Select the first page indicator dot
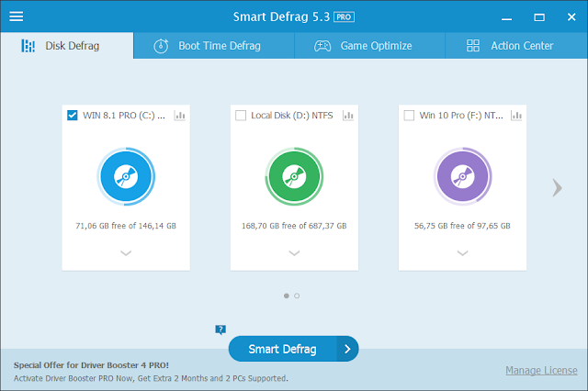 coord(287,296)
